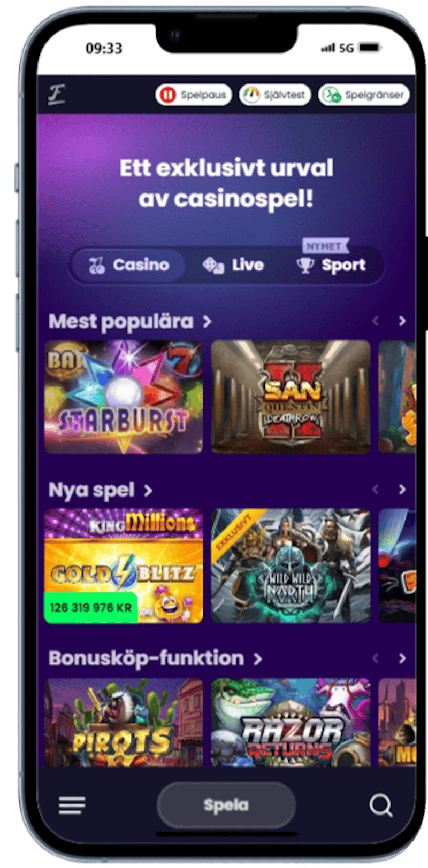This screenshot has width=428, height=868.
Task: Open the Starburst game thumbnail
Action: tap(124, 397)
